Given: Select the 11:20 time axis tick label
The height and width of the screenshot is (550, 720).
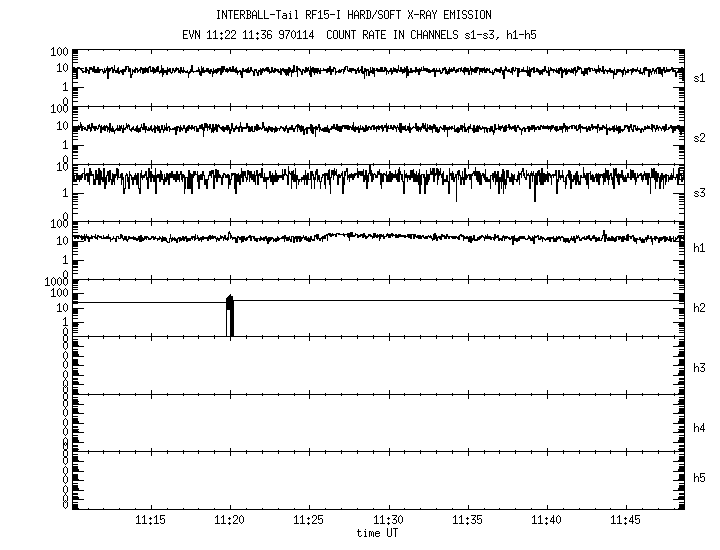Looking at the screenshot, I should (230, 521).
